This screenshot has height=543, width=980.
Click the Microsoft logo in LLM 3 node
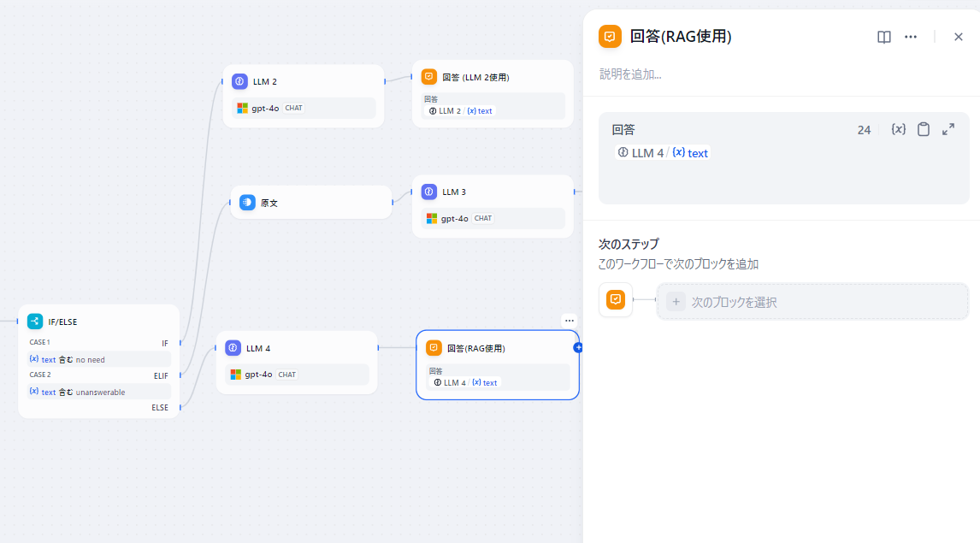coord(432,219)
